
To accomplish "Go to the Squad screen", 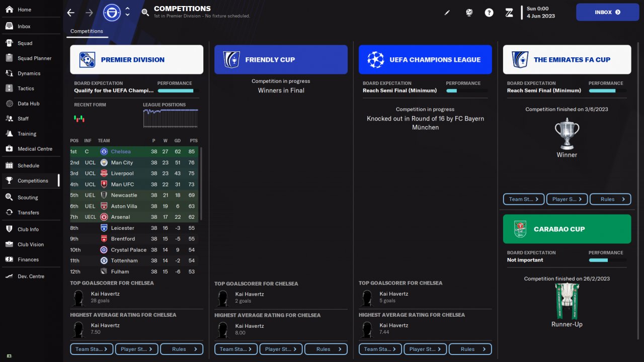I will tap(30, 43).
